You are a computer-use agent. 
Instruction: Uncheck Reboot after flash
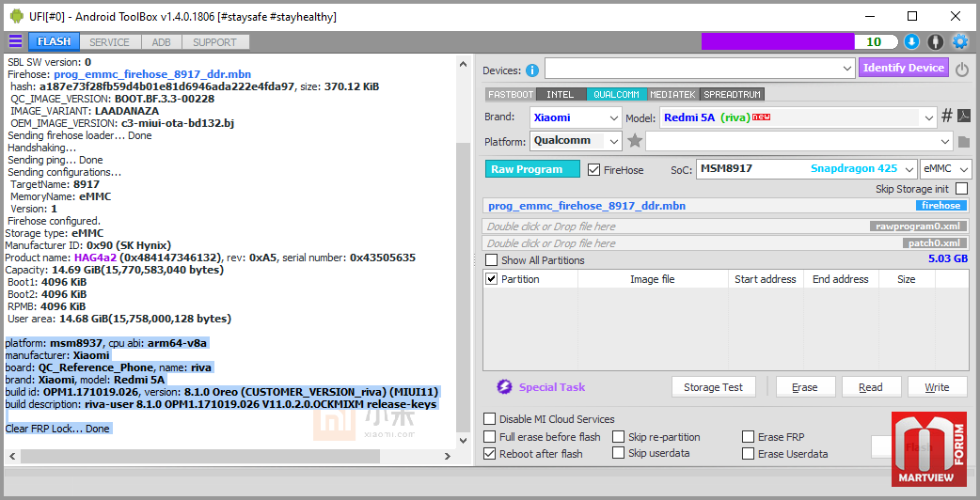(490, 454)
